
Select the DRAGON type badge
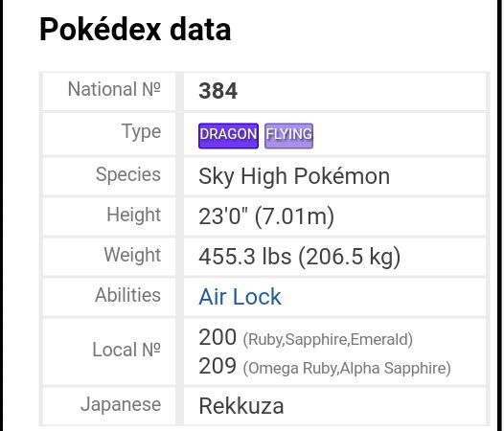pos(228,136)
